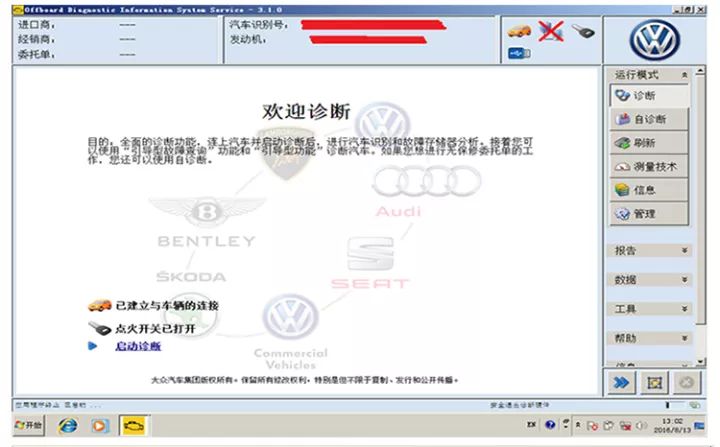Click the greyed-out cancel icon button
This screenshot has width=720, height=447.
[x=686, y=382]
